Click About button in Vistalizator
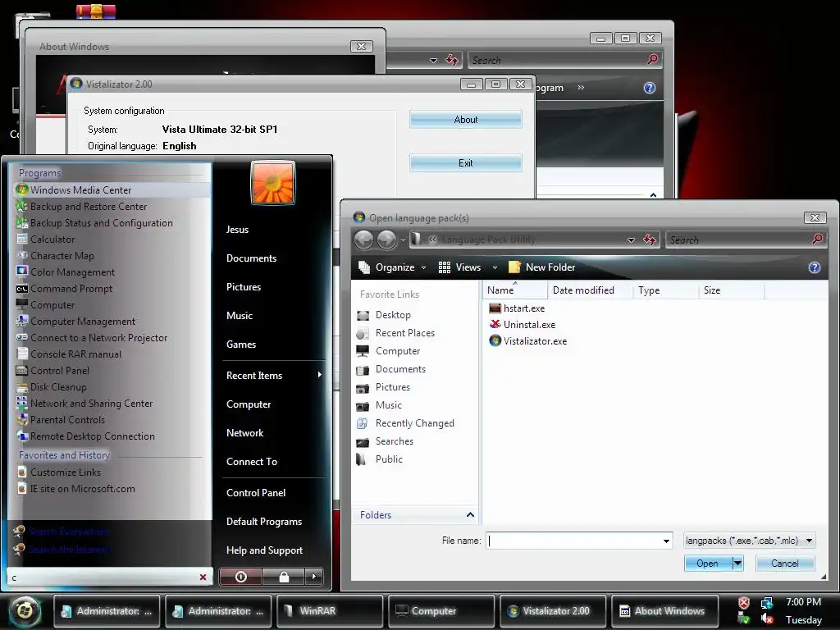The image size is (840, 630). (x=466, y=120)
